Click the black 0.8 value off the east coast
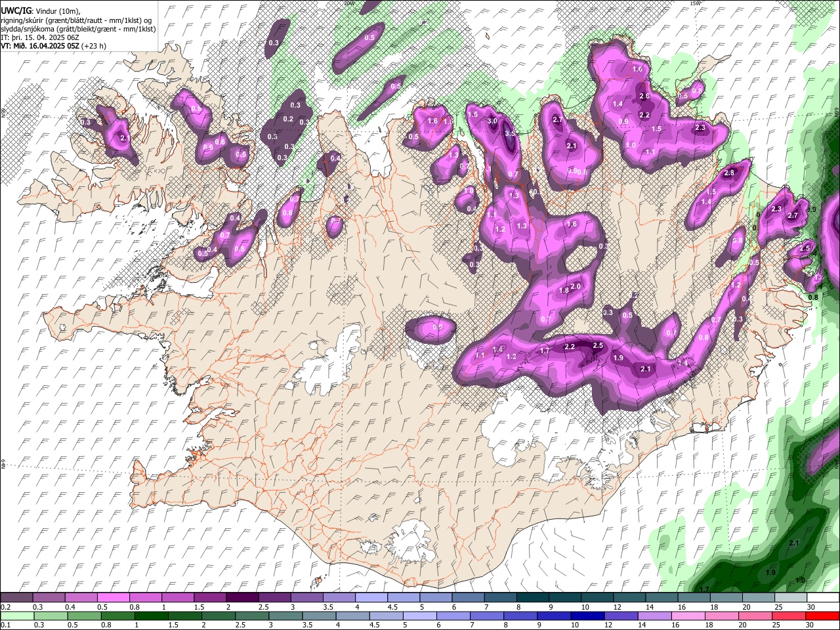 click(x=813, y=297)
